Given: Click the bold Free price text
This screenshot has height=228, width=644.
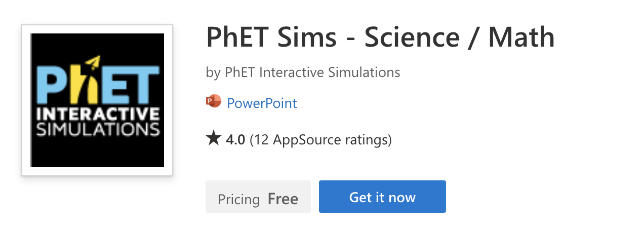Looking at the screenshot, I should click(x=283, y=199).
